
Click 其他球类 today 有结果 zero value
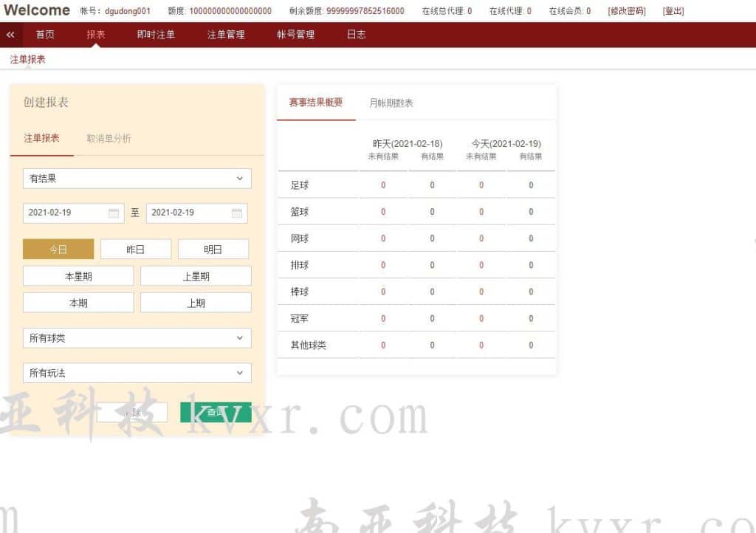pyautogui.click(x=531, y=345)
